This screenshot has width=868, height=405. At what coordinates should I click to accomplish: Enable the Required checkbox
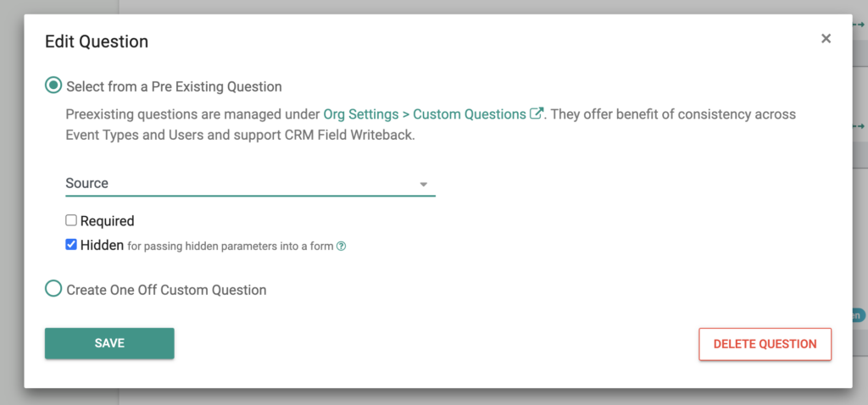pos(71,220)
